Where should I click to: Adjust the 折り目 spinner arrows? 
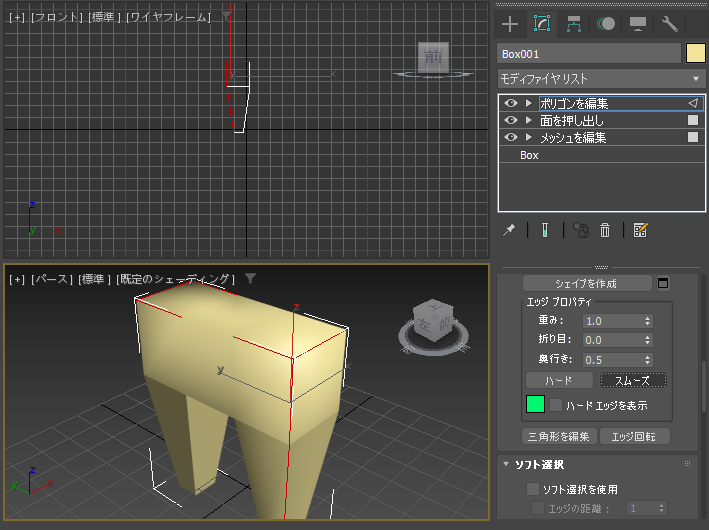pos(648,340)
